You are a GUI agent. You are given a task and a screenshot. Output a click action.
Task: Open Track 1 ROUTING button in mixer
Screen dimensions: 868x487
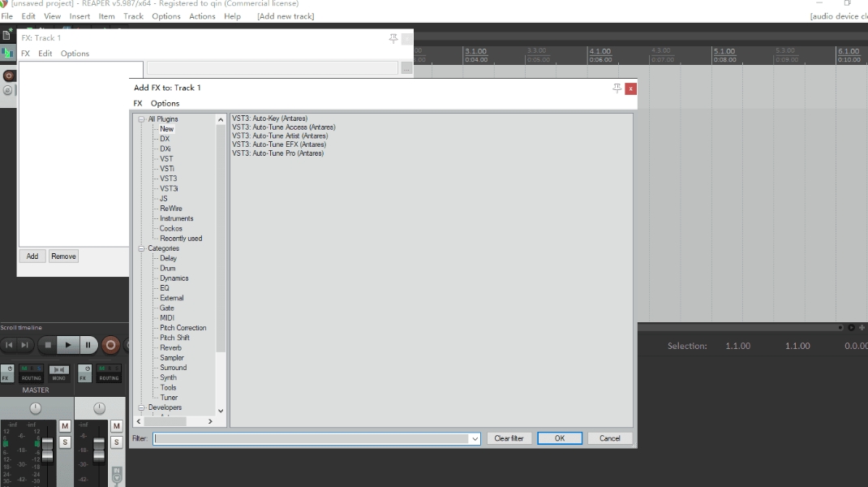(109, 373)
